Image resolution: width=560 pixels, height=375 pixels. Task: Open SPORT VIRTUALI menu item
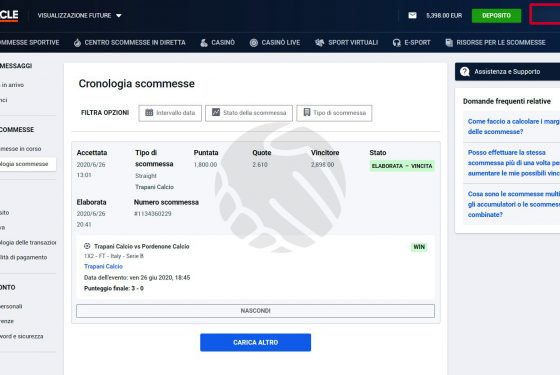coord(353,42)
